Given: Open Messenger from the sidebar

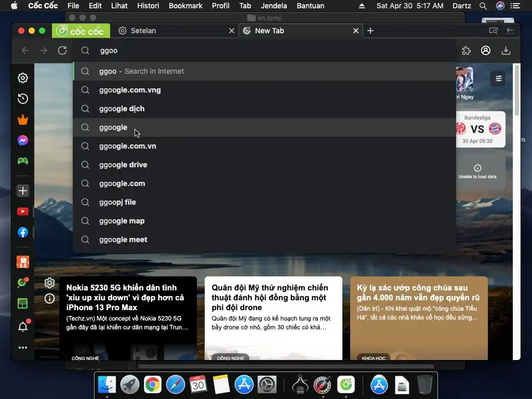Looking at the screenshot, I should click(23, 140).
